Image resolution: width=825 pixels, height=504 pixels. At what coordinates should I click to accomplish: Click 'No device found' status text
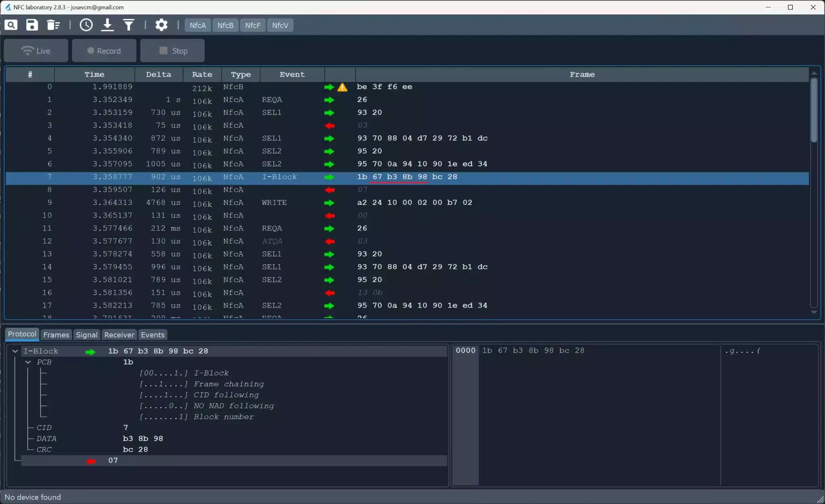(x=33, y=497)
